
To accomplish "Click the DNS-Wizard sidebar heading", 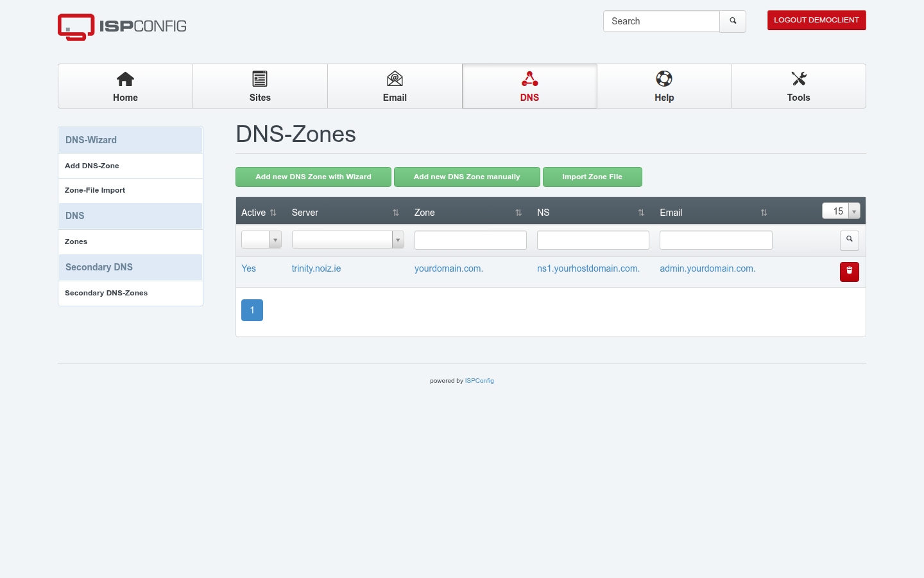I will coord(130,140).
